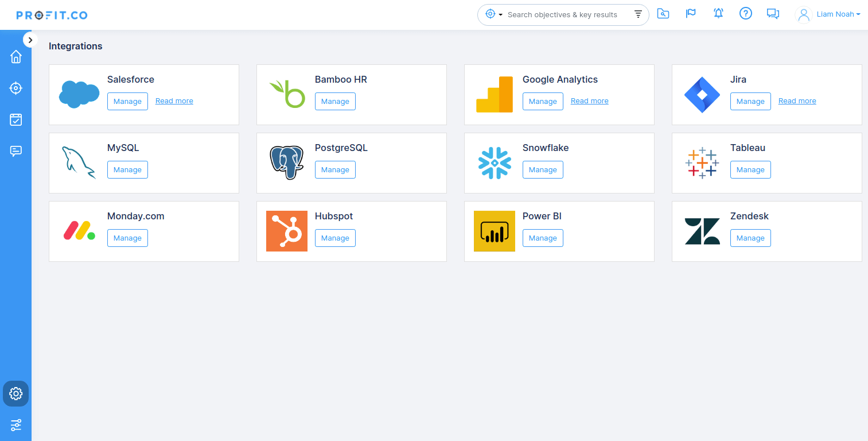
Task: Read more about Jira integration
Action: (797, 101)
